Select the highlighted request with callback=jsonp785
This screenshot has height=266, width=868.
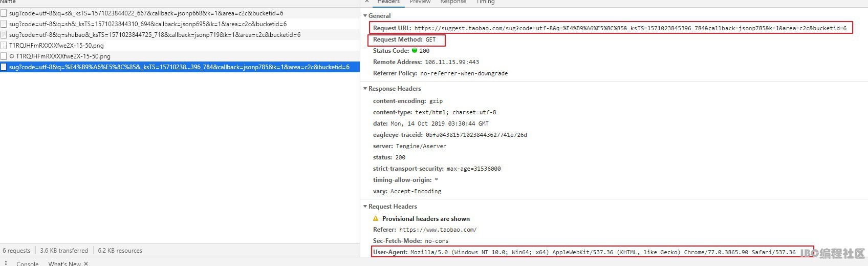(180, 67)
